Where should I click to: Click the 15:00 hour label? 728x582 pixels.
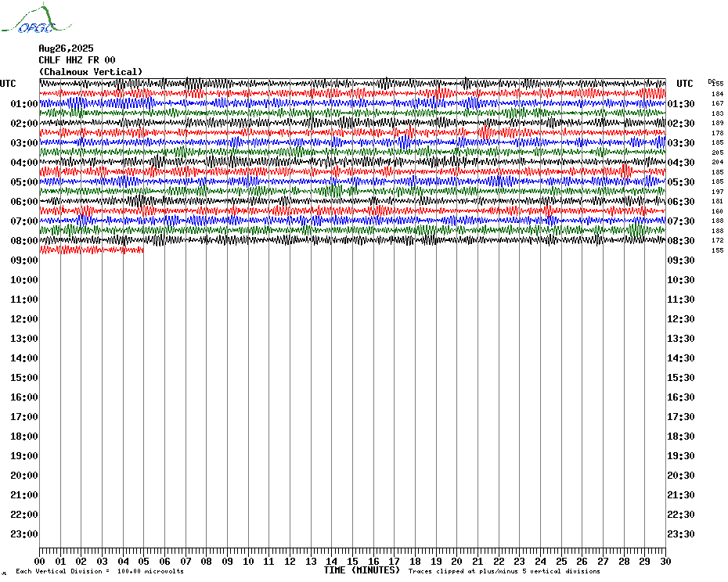24,377
